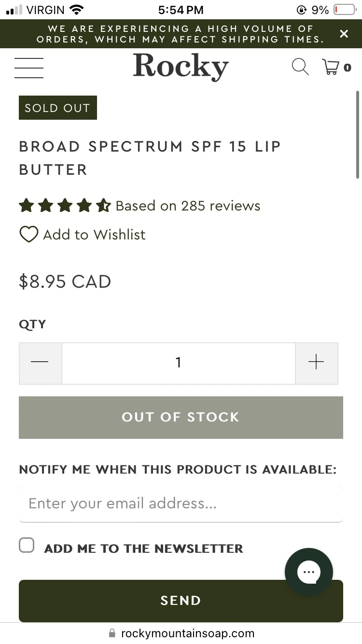Open the chat support bubble
362x644 pixels.
click(x=309, y=572)
